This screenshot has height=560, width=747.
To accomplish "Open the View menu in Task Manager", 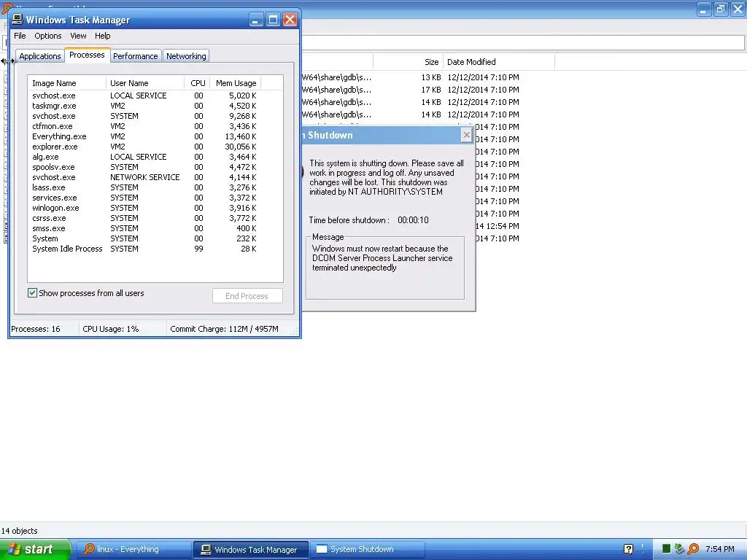I will pos(78,36).
